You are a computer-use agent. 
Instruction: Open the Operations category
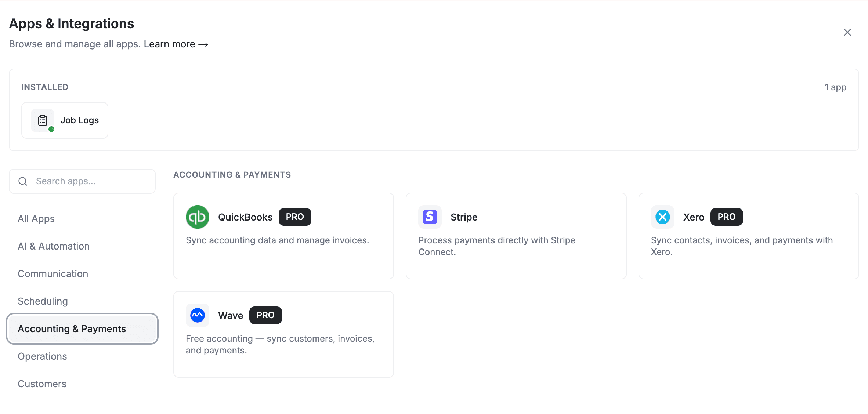click(42, 356)
